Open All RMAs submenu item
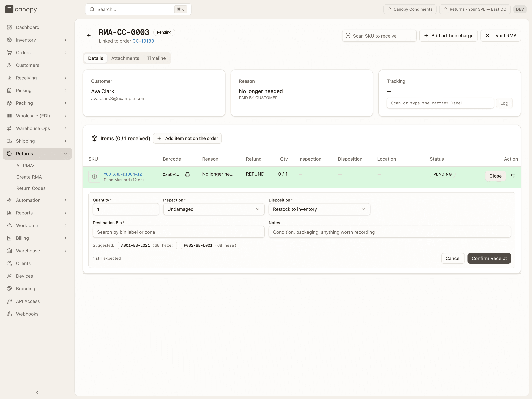 [x=26, y=166]
